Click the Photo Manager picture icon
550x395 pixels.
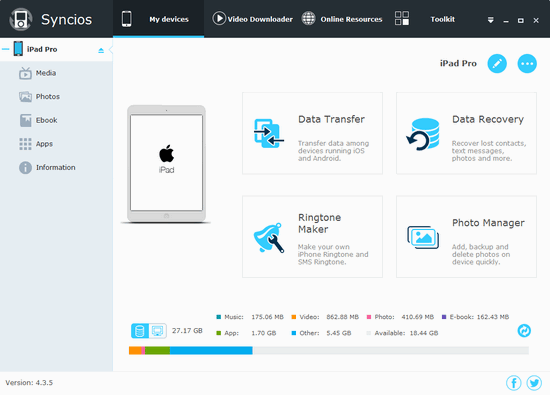click(x=423, y=237)
